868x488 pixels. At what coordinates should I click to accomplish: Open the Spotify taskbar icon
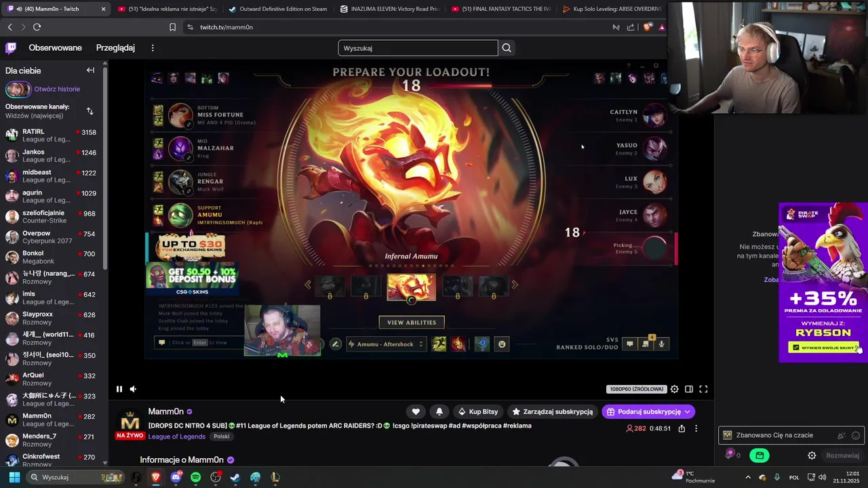tap(195, 477)
